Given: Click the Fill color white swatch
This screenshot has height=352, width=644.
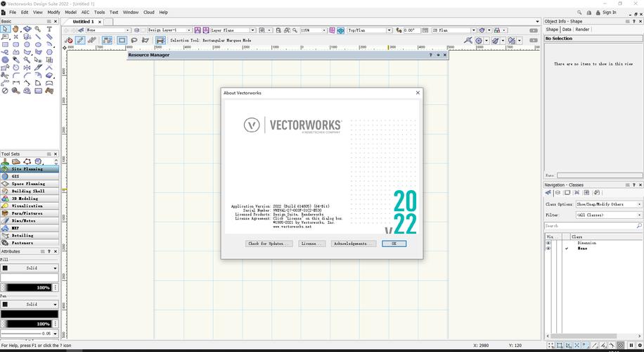Looking at the screenshot, I should click(29, 278).
